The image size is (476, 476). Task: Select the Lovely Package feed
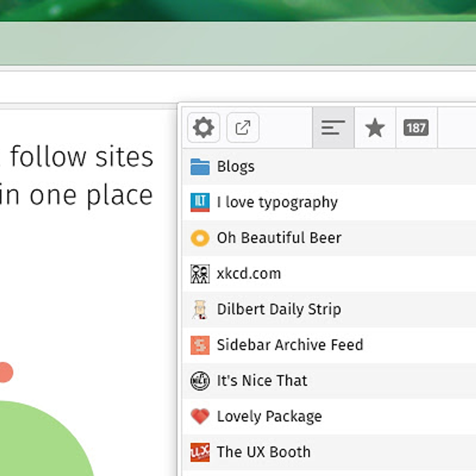point(329,416)
